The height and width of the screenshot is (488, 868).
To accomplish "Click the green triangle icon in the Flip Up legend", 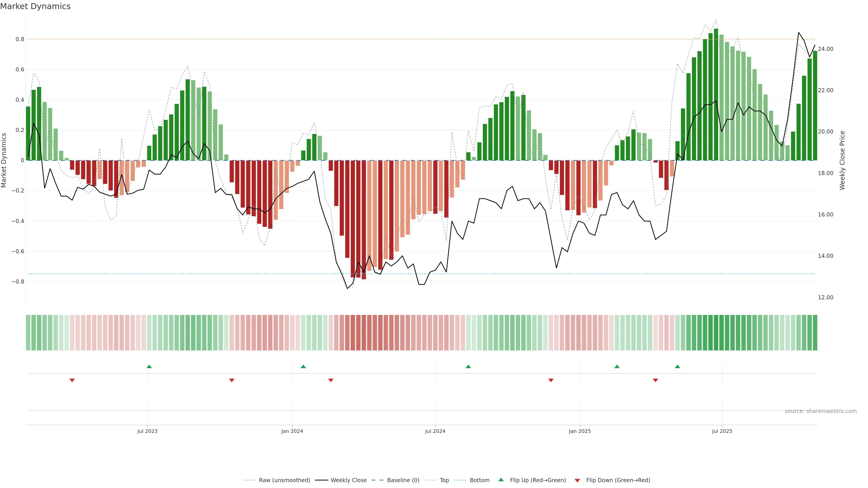I will 501,480.
